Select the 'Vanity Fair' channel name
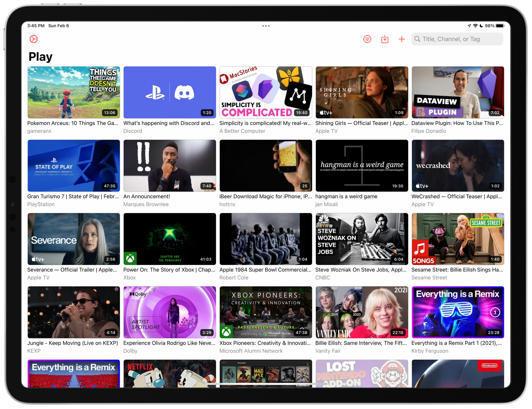 328,351
